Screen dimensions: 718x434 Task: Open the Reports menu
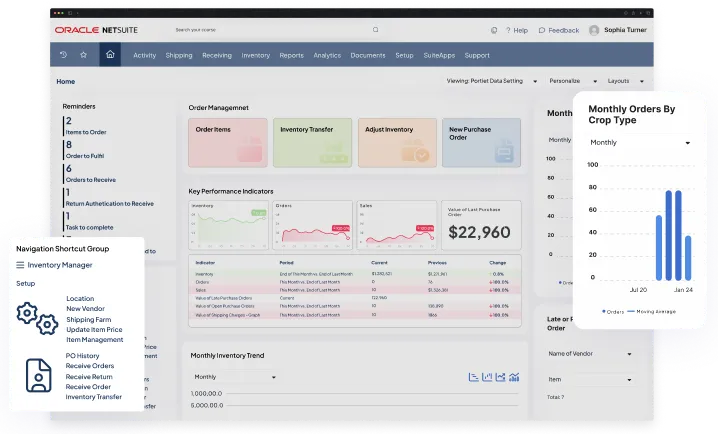point(291,56)
